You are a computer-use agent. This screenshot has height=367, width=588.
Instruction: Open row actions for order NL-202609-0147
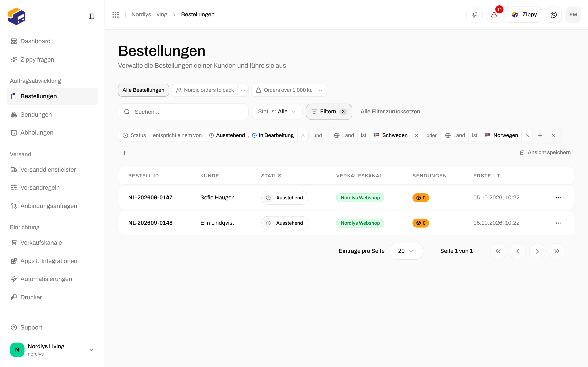558,198
